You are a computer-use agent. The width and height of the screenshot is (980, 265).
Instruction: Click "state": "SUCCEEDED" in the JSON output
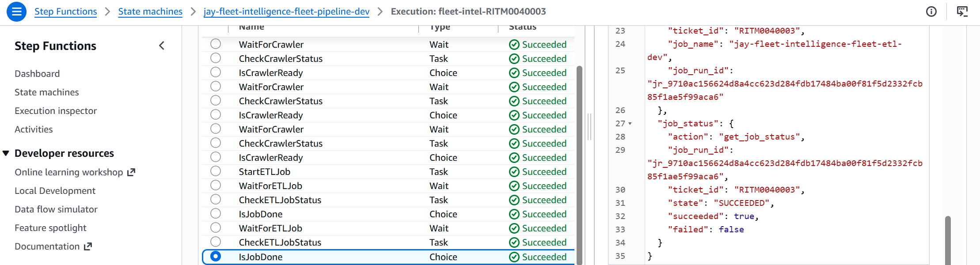(721, 203)
